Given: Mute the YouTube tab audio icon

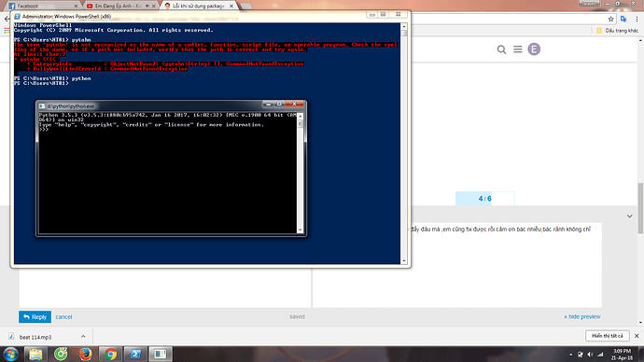Looking at the screenshot, I should [x=147, y=6].
